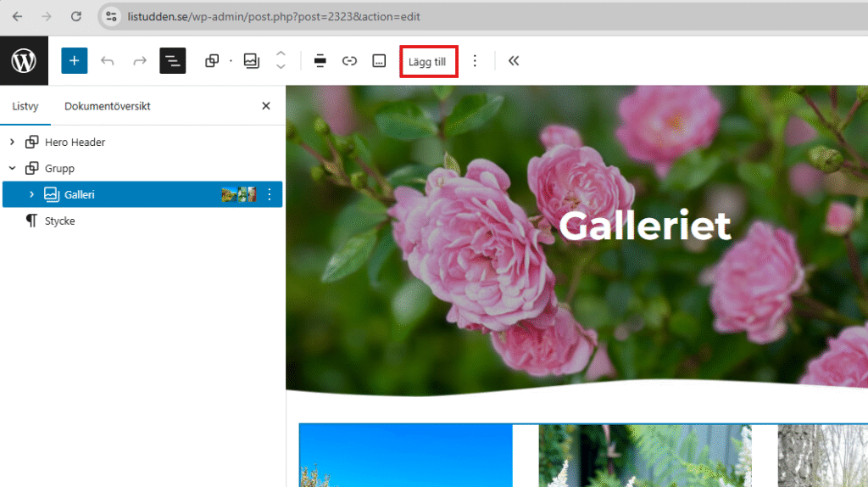This screenshot has height=487, width=868.
Task: Move the gallery block down
Action: tap(281, 67)
